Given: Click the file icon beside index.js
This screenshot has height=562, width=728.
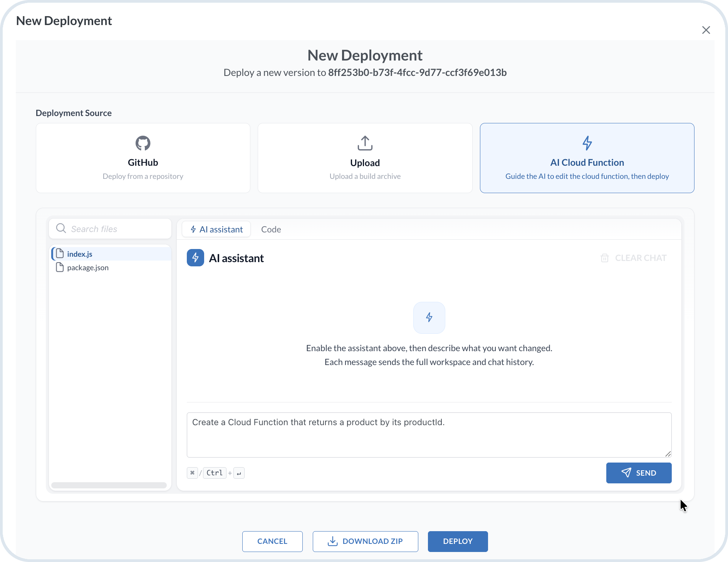Looking at the screenshot, I should (60, 253).
